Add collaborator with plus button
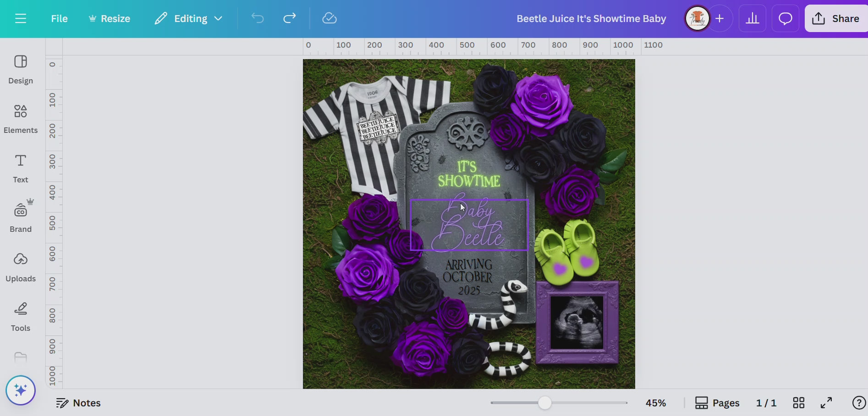Viewport: 868px width, 416px height. pyautogui.click(x=720, y=18)
